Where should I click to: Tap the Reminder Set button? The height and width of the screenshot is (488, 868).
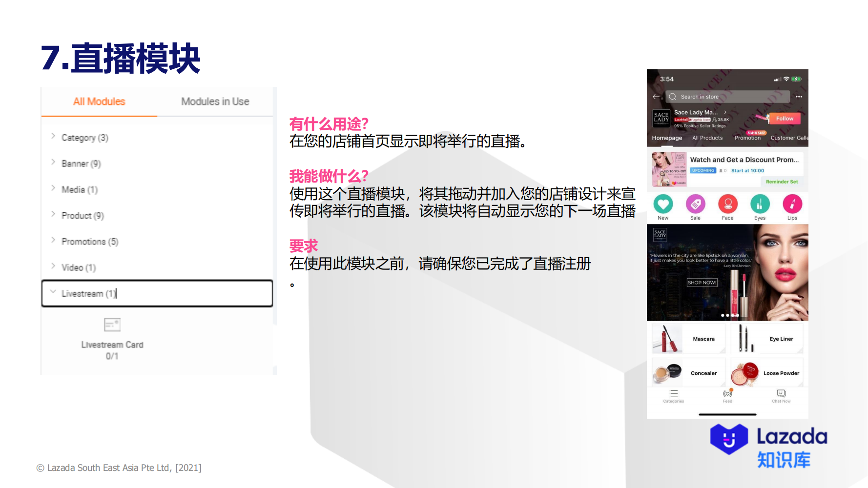[782, 182]
